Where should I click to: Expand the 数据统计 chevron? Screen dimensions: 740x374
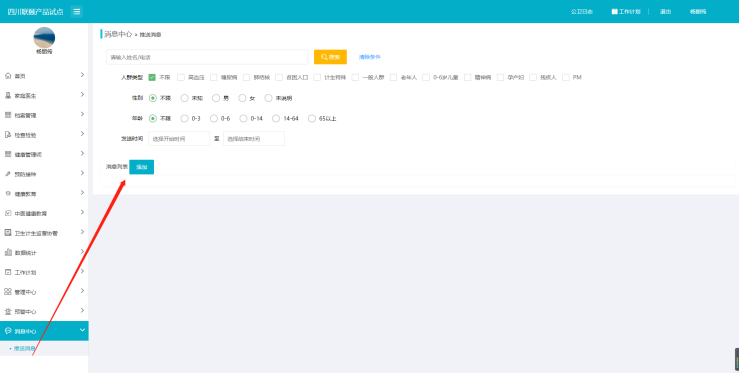pos(82,251)
